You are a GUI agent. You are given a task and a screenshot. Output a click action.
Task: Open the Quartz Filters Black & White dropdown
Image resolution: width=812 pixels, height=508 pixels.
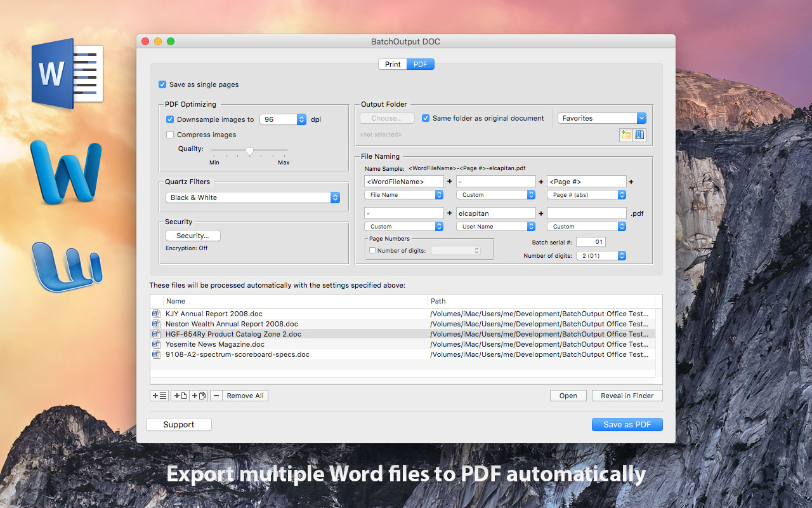(254, 197)
